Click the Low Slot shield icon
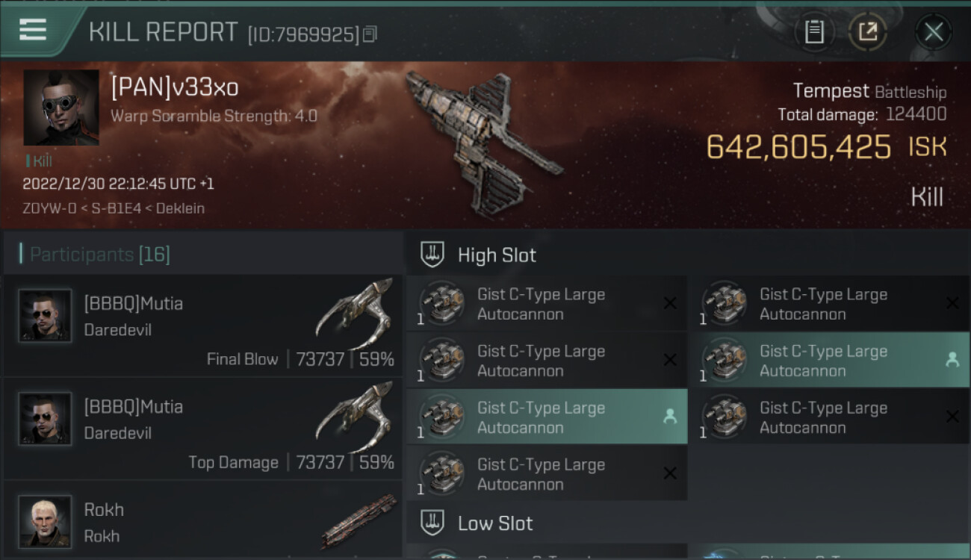Image resolution: width=971 pixels, height=560 pixels. tap(433, 523)
